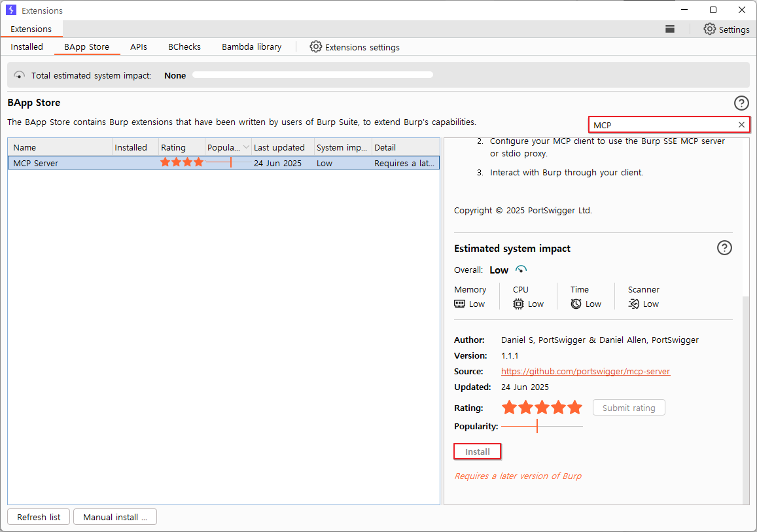Click the Memory impact icon

pos(459,304)
